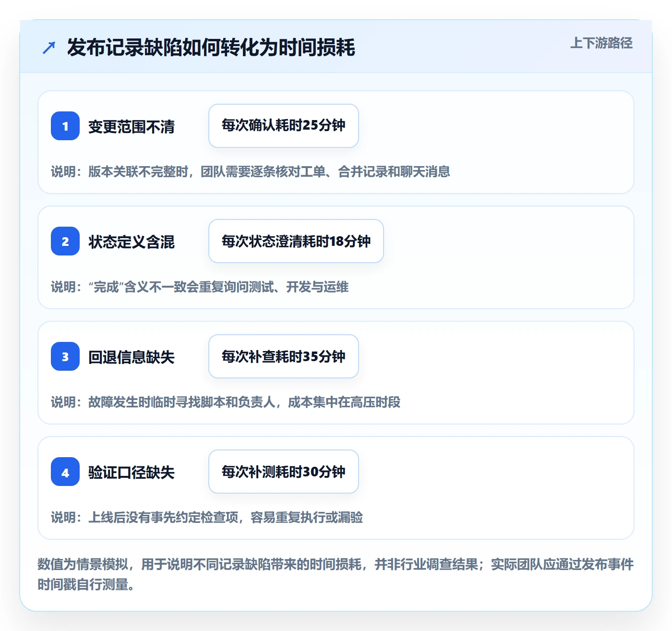Click the 上下游路径 label in header
The width and height of the screenshot is (672, 631).
coord(601,43)
